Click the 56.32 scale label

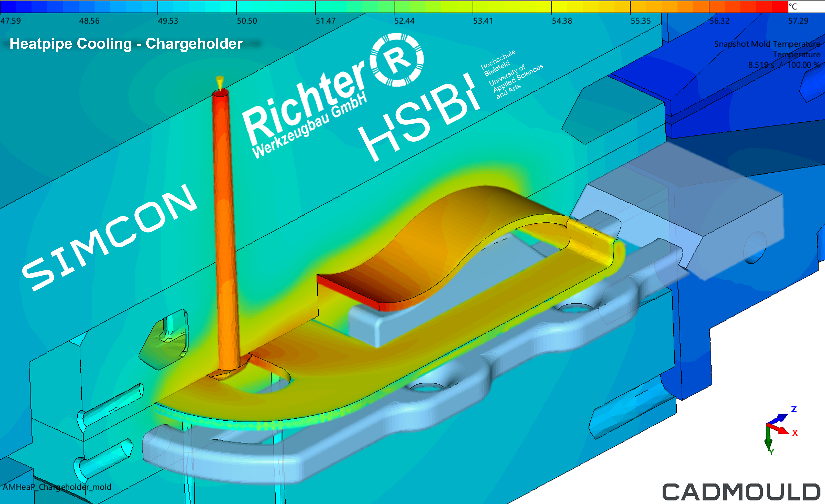[719, 21]
